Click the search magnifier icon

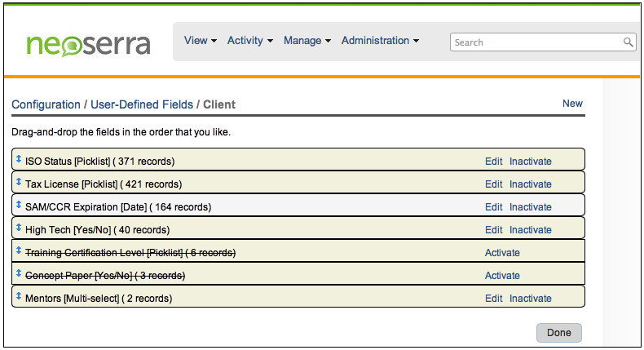[629, 42]
